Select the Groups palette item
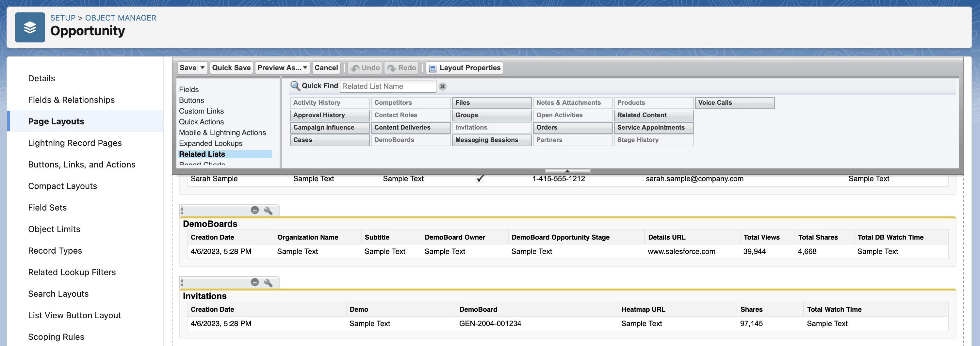The height and width of the screenshot is (346, 980). (x=492, y=115)
